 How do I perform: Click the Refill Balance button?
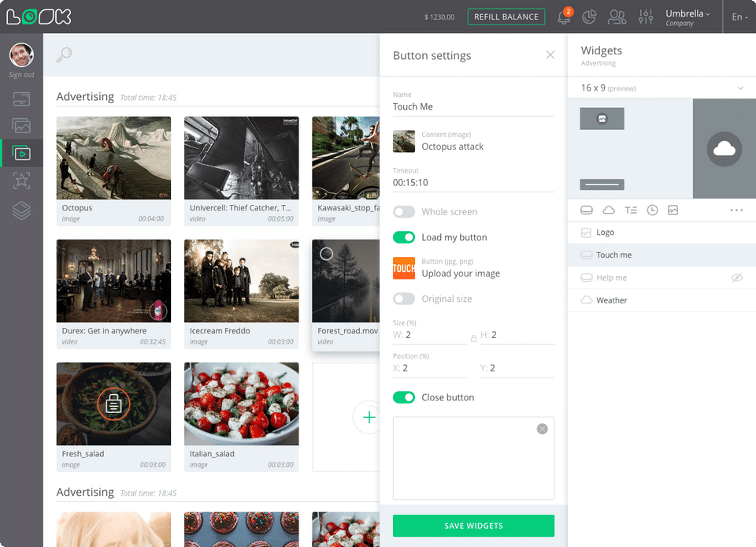(x=506, y=17)
